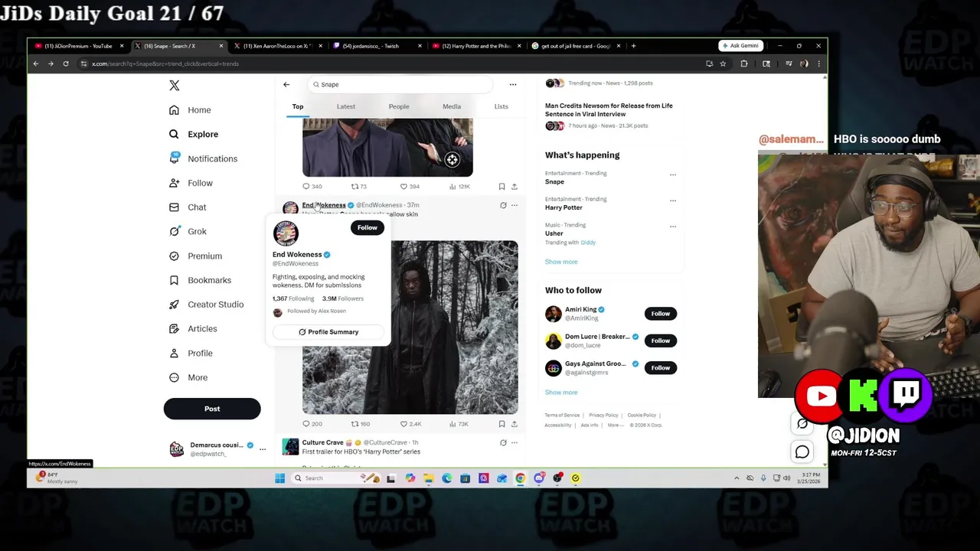Share the post with 73K views
This screenshot has height=551, width=980.
tap(514, 423)
